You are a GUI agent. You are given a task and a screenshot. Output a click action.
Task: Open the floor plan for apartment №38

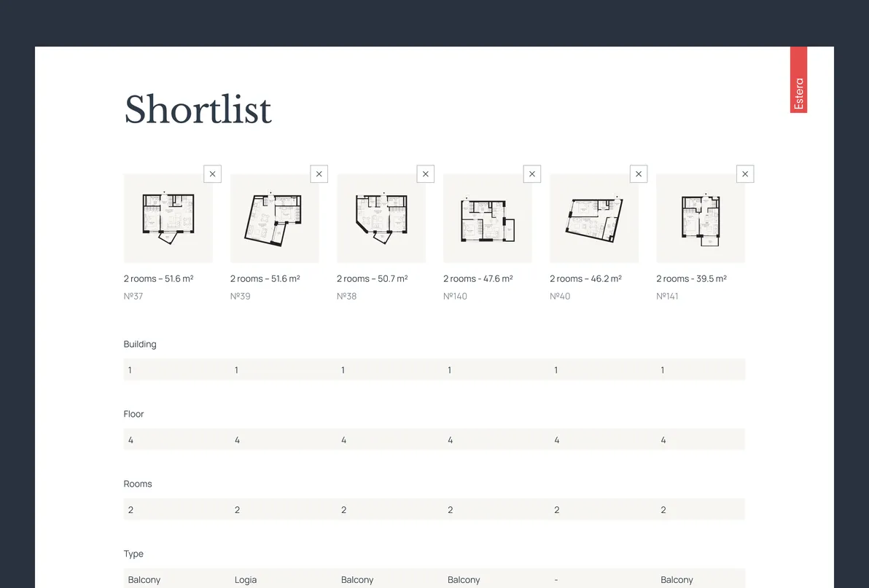click(x=381, y=217)
